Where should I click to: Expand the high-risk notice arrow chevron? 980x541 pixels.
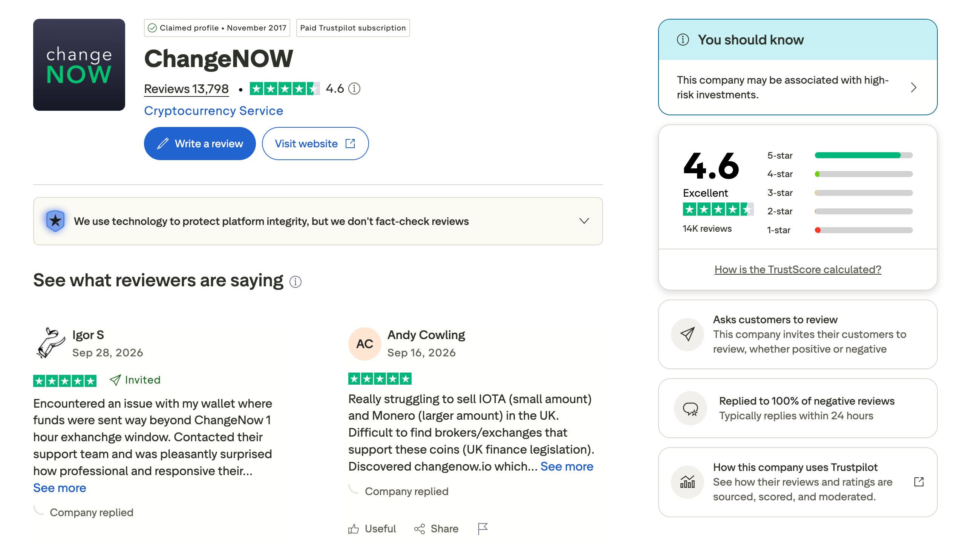click(x=913, y=87)
